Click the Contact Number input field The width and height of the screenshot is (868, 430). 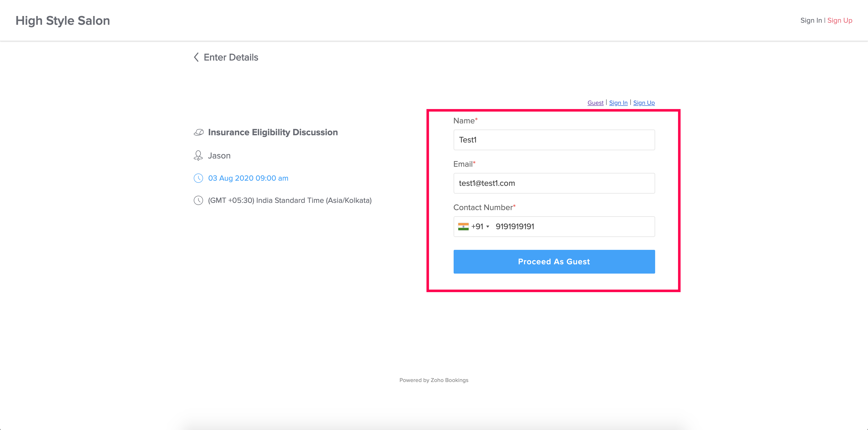[573, 227]
